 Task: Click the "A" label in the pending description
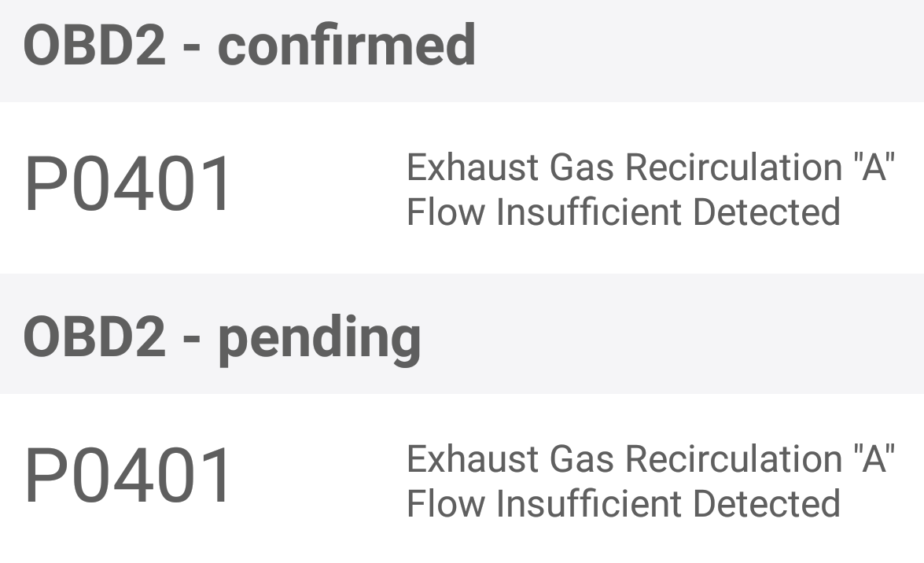click(874, 458)
